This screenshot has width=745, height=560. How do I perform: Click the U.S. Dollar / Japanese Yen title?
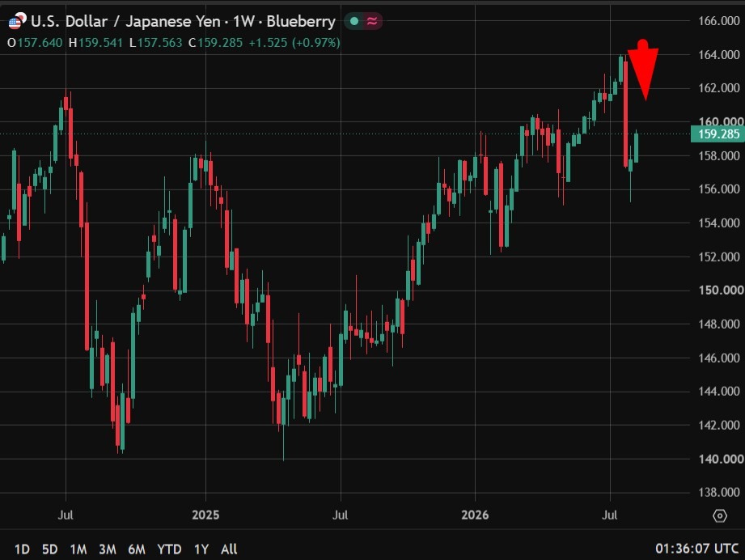click(125, 21)
